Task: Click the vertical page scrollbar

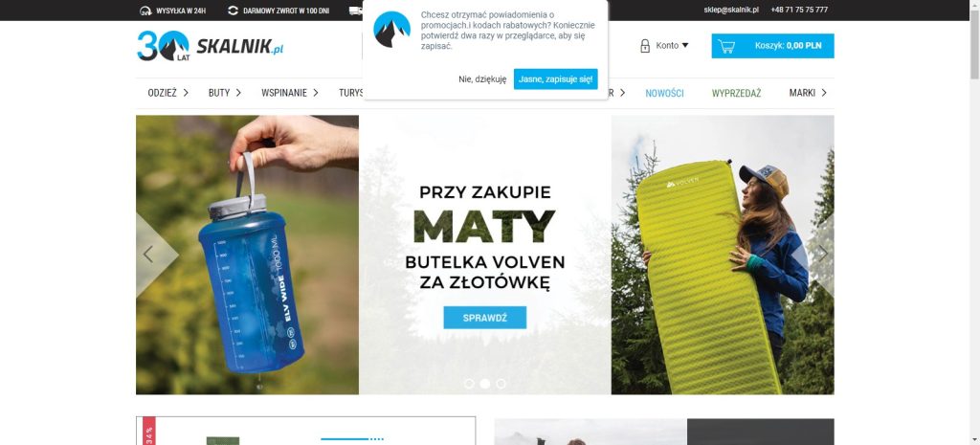Action: [x=974, y=222]
